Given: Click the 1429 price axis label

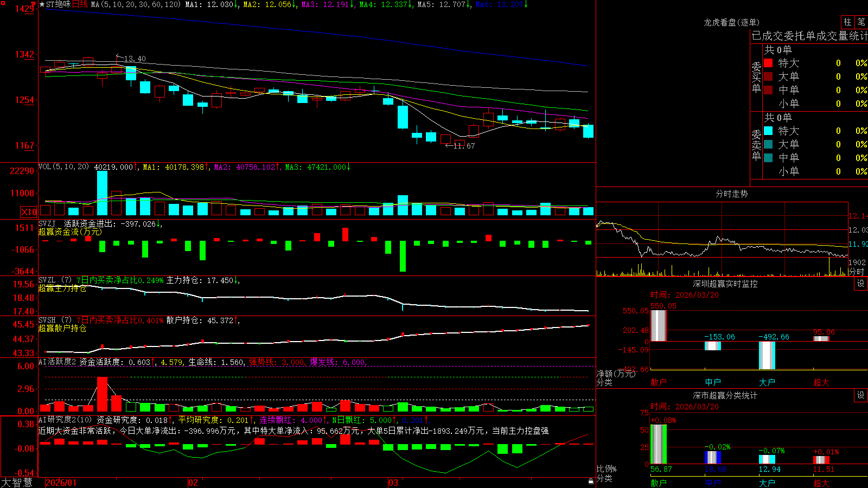Looking at the screenshot, I should point(25,9).
